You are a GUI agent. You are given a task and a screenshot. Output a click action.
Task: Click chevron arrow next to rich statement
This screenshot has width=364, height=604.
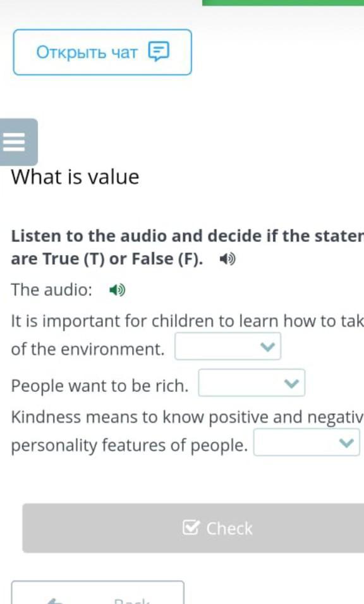coord(291,384)
